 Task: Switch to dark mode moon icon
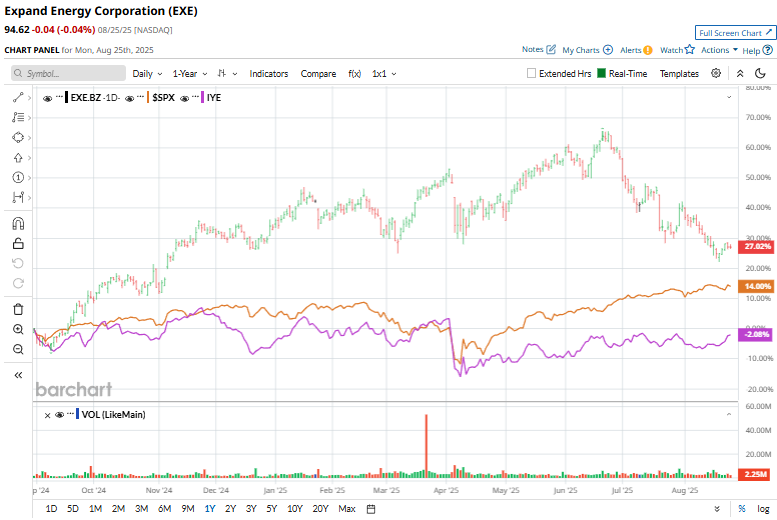pos(760,73)
